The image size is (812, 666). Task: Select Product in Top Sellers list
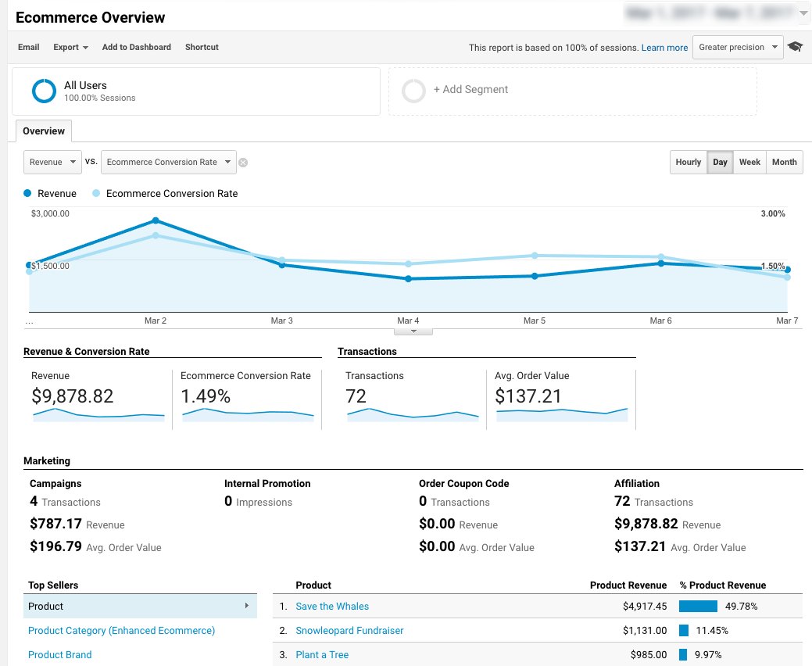click(x=140, y=606)
